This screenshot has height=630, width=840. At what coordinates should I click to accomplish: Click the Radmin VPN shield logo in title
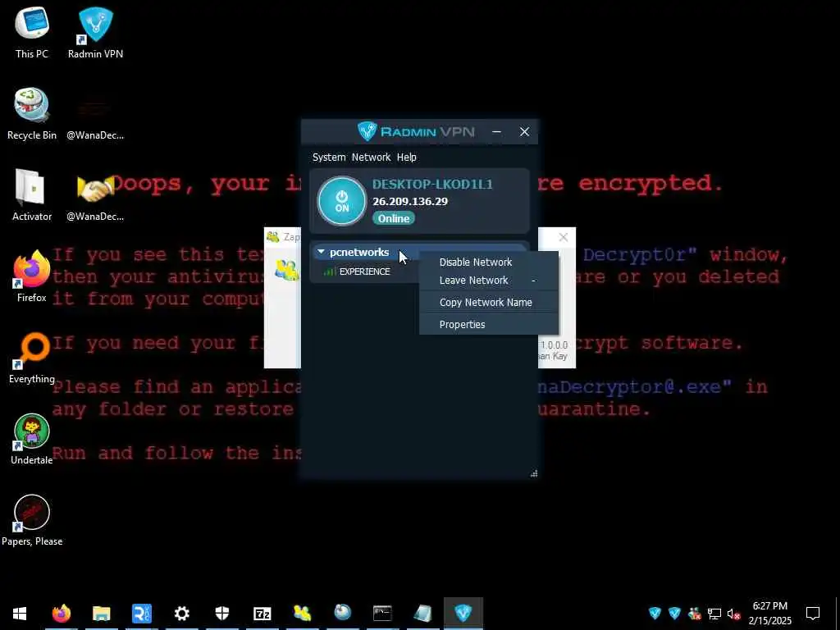click(x=367, y=131)
